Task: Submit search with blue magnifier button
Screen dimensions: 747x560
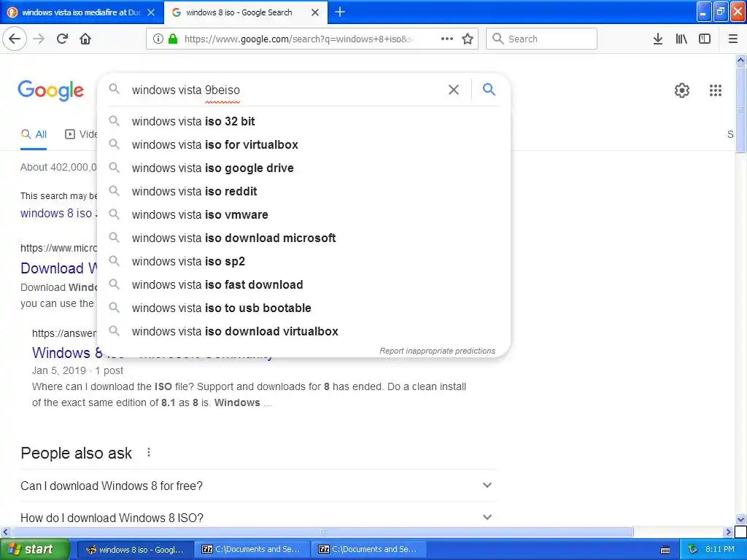Action: [489, 89]
